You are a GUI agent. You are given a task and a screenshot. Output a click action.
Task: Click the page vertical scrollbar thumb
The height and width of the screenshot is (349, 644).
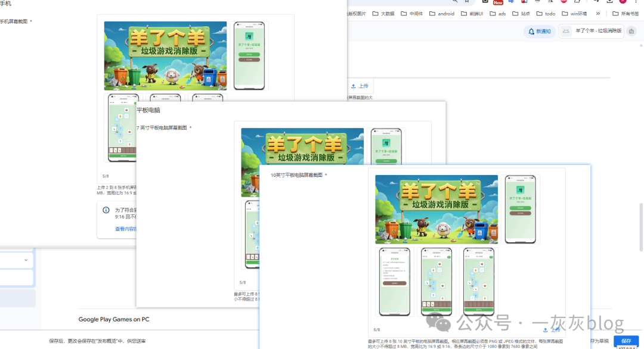(641, 220)
